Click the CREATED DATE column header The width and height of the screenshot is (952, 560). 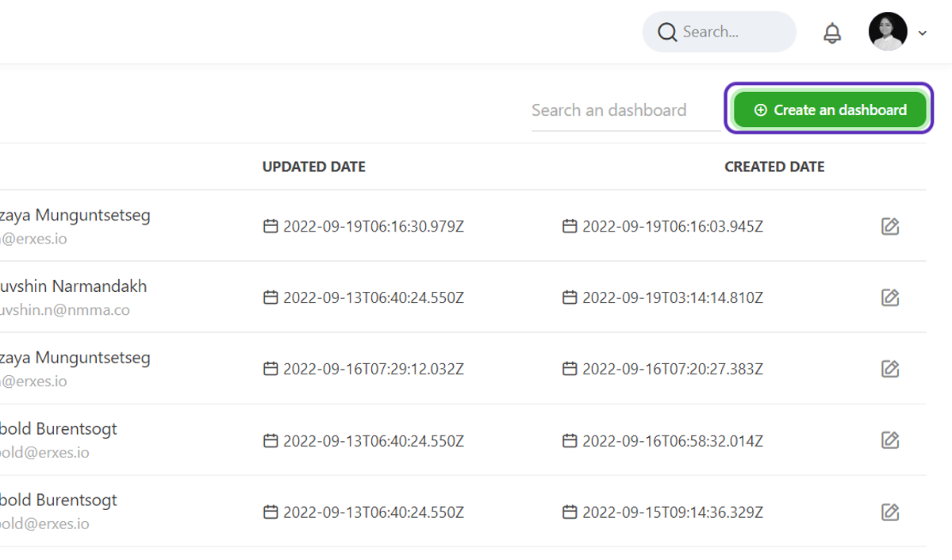tap(774, 167)
